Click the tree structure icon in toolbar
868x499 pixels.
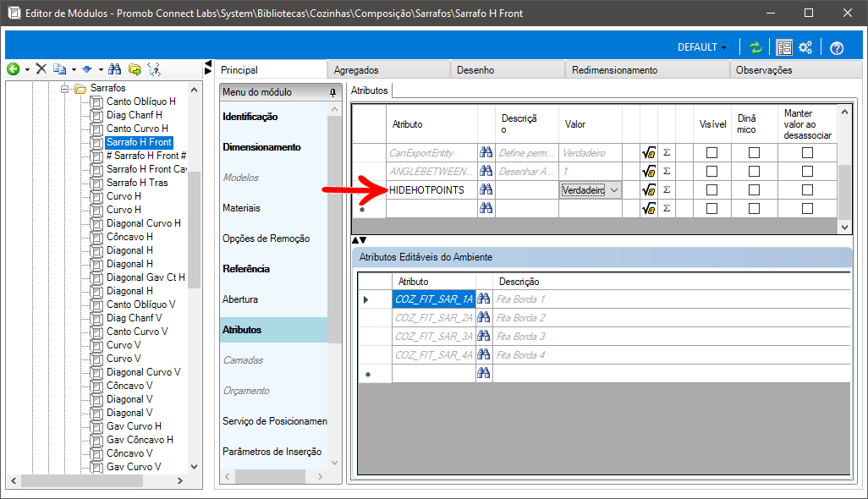154,69
